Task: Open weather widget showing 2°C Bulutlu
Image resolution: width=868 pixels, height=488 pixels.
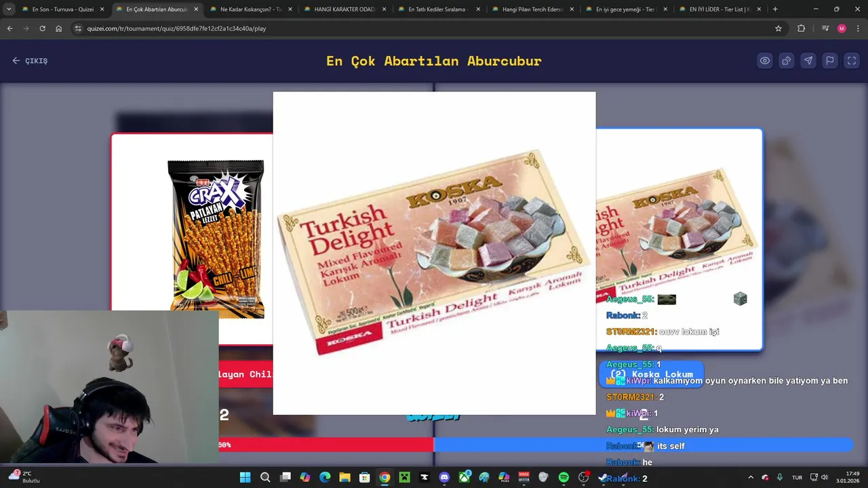Action: tap(25, 476)
